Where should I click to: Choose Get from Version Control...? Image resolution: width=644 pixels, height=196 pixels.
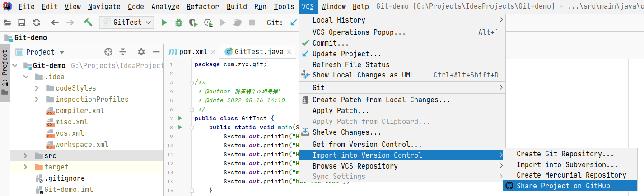[x=402, y=145]
